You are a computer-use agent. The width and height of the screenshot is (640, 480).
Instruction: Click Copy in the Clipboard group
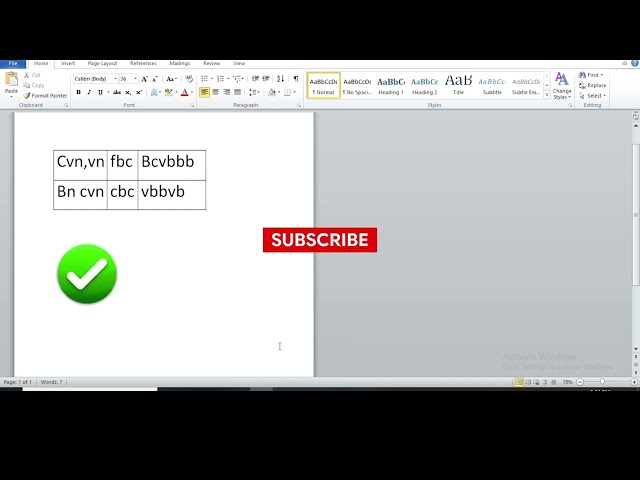[34, 85]
